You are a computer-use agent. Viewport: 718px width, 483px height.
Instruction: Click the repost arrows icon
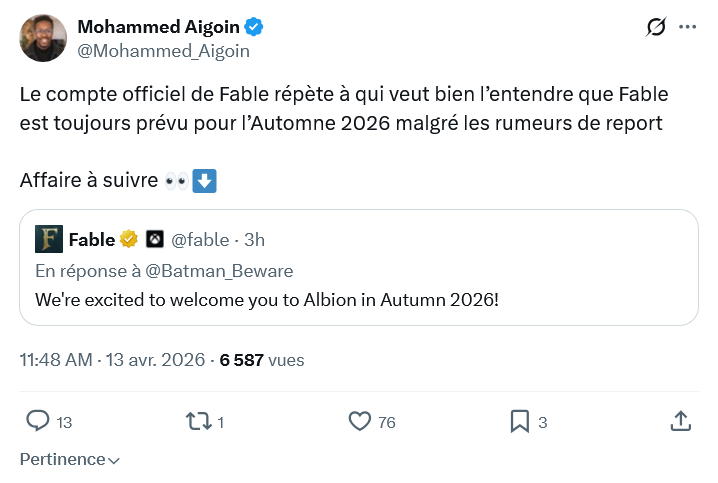pos(199,421)
